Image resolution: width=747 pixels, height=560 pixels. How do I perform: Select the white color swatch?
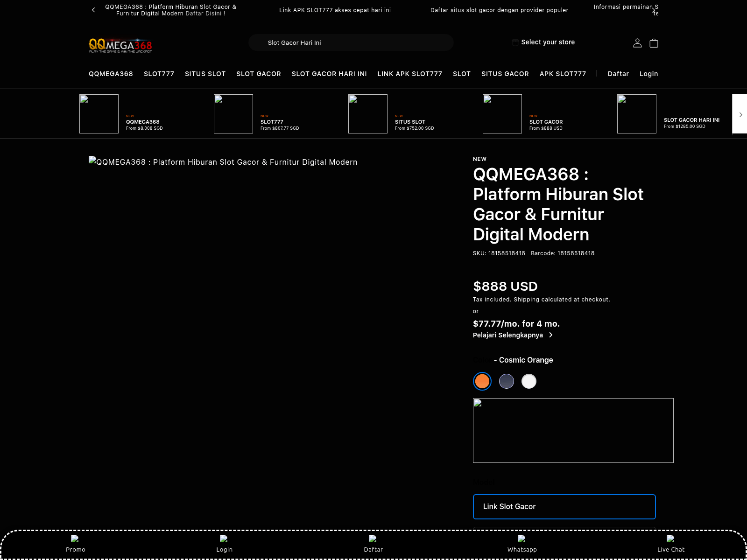(529, 381)
